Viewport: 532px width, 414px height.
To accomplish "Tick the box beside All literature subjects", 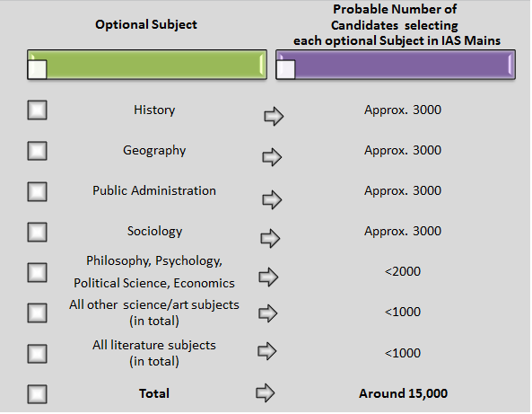I will 37,354.
